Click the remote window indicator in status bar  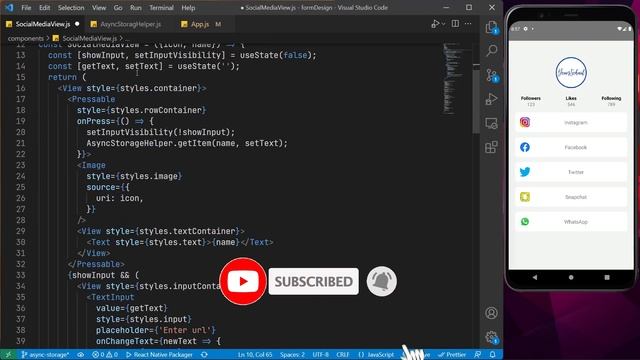pyautogui.click(x=8, y=354)
